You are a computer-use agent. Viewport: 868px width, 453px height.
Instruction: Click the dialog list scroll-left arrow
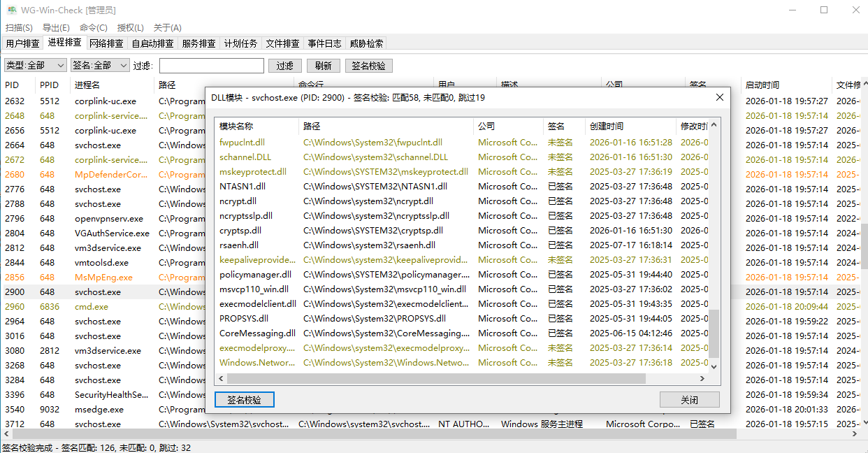tap(221, 378)
